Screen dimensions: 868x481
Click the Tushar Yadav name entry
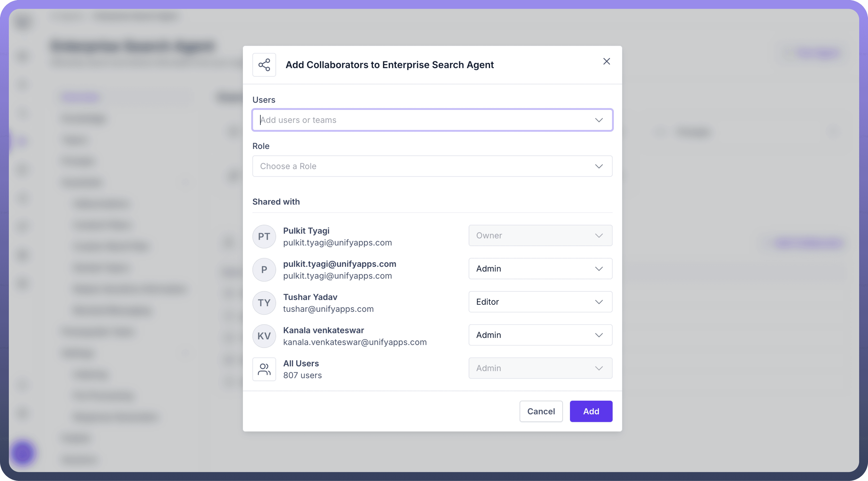coord(310,297)
